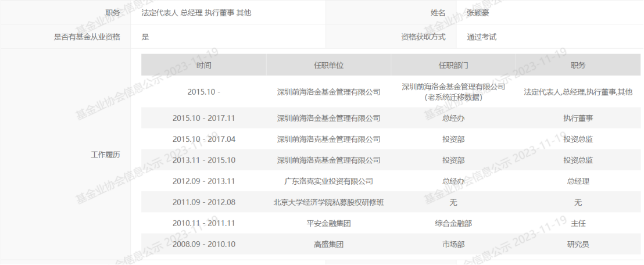
Task: Select the date 2011.09 - 2012.08
Action: point(203,202)
